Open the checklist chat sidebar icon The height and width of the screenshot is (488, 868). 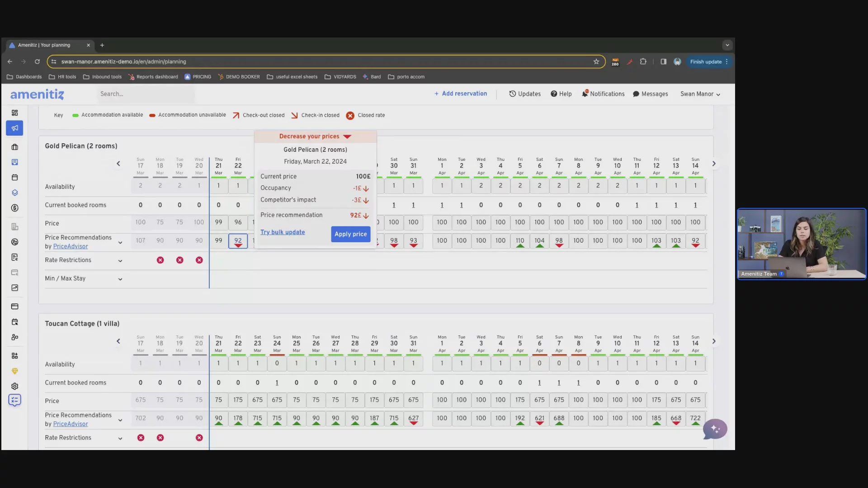pyautogui.click(x=14, y=400)
